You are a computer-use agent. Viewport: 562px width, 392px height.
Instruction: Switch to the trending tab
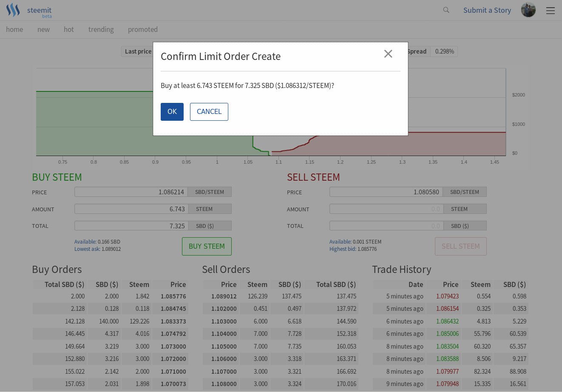tap(101, 29)
